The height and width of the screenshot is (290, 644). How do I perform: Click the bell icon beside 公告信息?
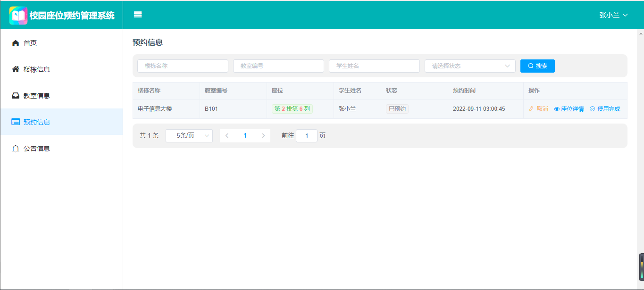[x=16, y=149]
